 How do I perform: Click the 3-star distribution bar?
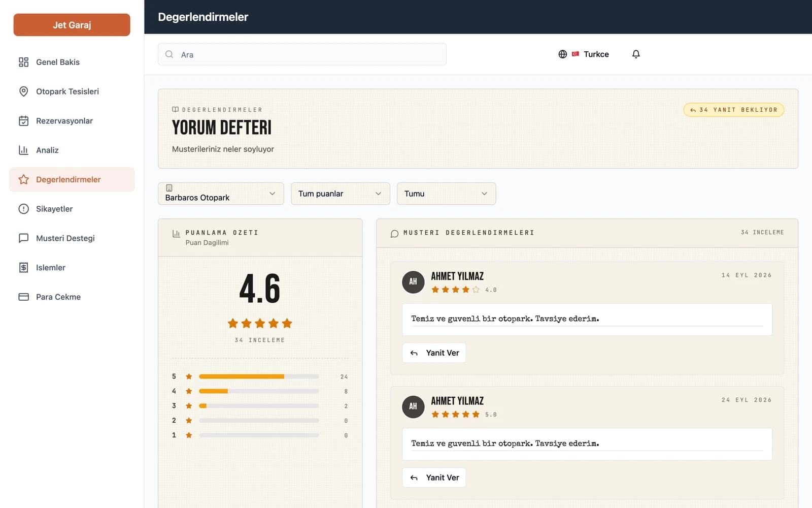[x=259, y=406]
